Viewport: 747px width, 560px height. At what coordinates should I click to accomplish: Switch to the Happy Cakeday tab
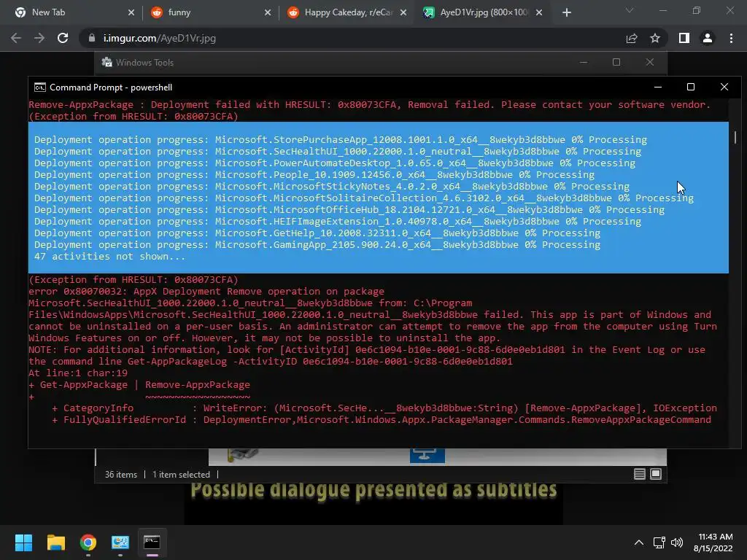[x=348, y=12]
